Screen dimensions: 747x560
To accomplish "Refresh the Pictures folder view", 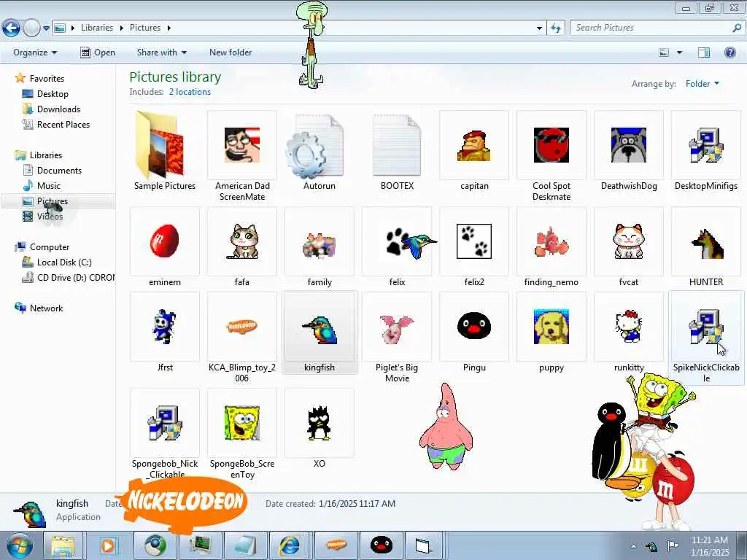I will pyautogui.click(x=556, y=28).
